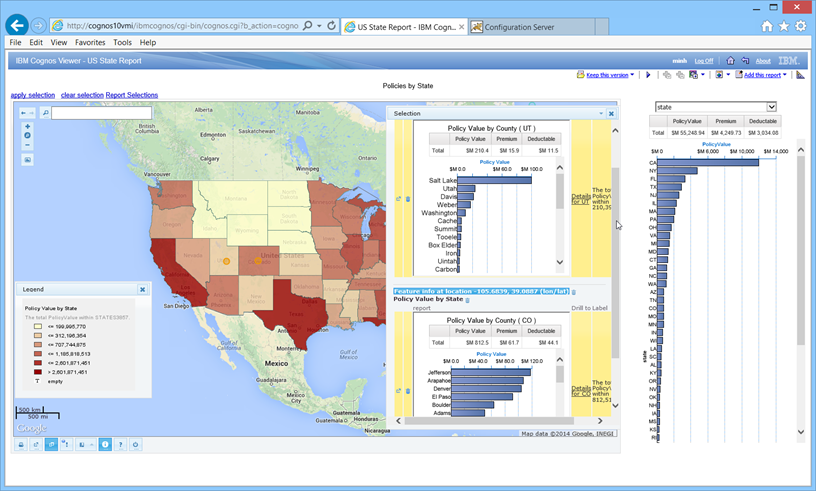
Task: Click the browser address bar URL
Action: point(182,26)
